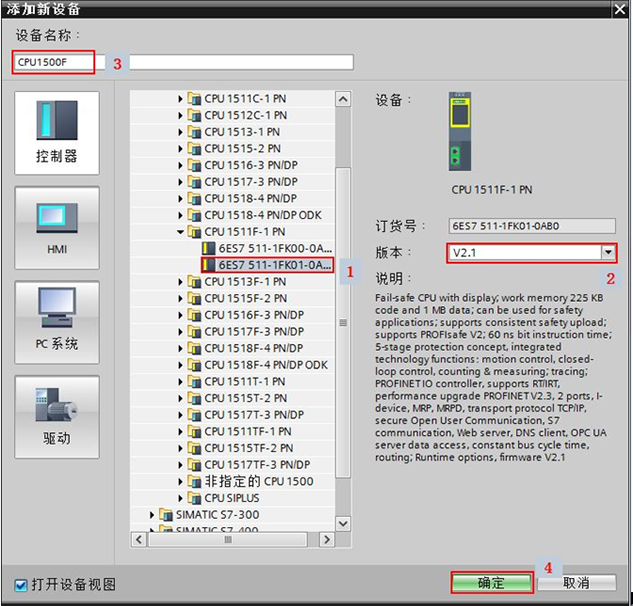The width and height of the screenshot is (633, 606).
Task: Click the 确定 confirm button
Action: point(491,583)
